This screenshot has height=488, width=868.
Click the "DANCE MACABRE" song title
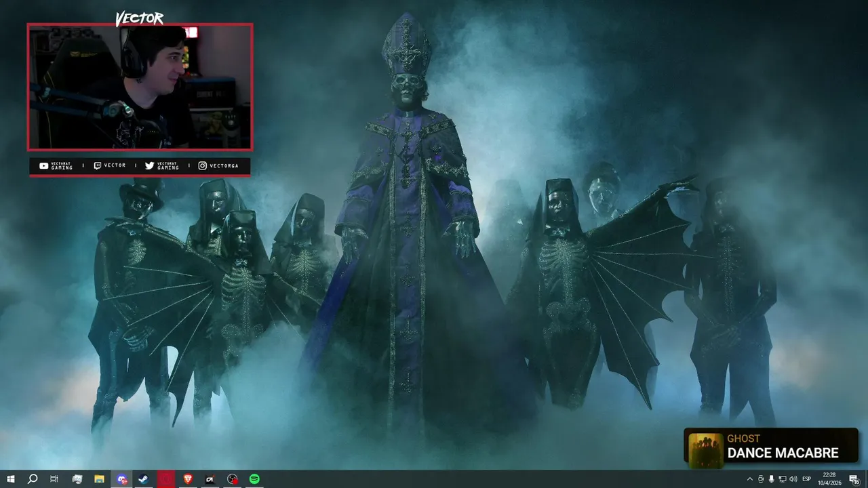pyautogui.click(x=783, y=453)
